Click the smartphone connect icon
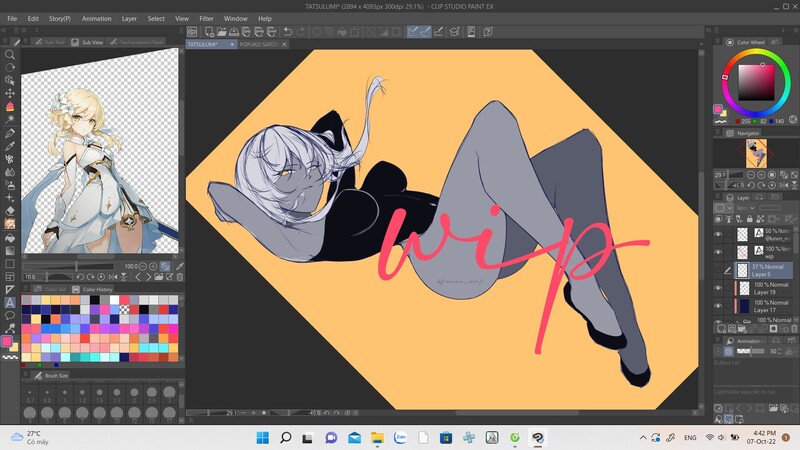Viewport: 800px width, 450px height. (471, 32)
